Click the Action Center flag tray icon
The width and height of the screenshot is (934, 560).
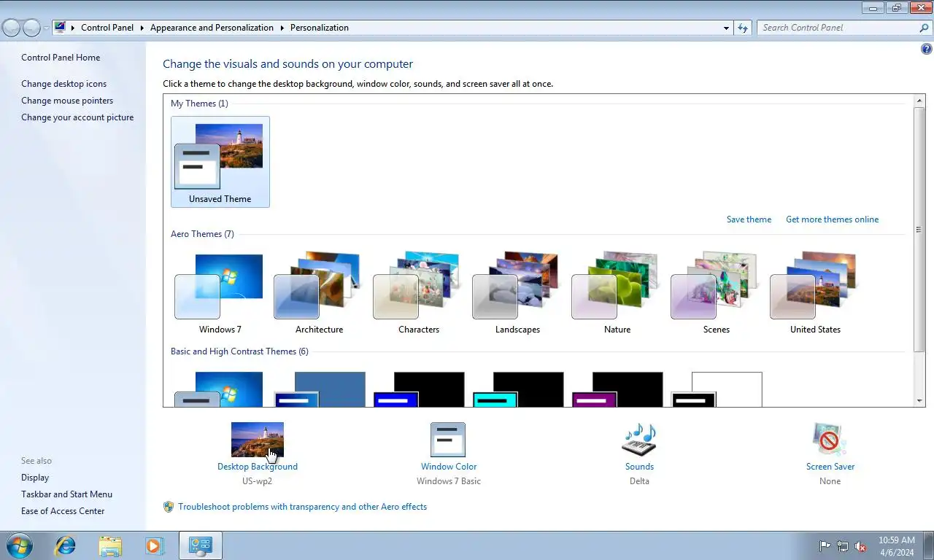pyautogui.click(x=825, y=546)
